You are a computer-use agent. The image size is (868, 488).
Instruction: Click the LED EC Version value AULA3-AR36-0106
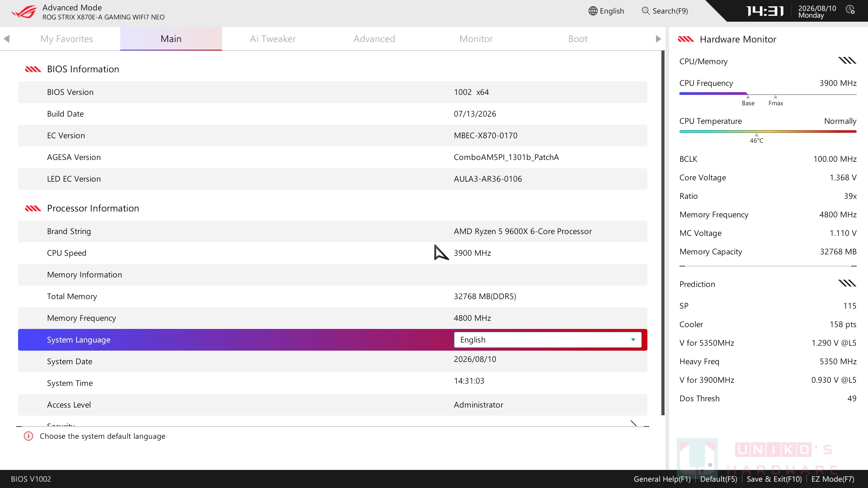pyautogui.click(x=488, y=179)
